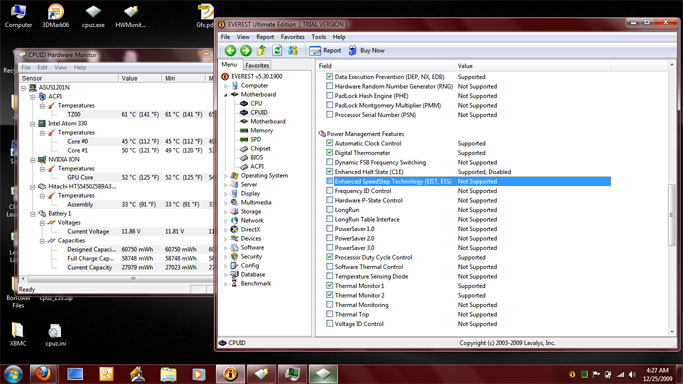Click the Report toolbar button
Image resolution: width=683 pixels, height=384 pixels.
[325, 51]
